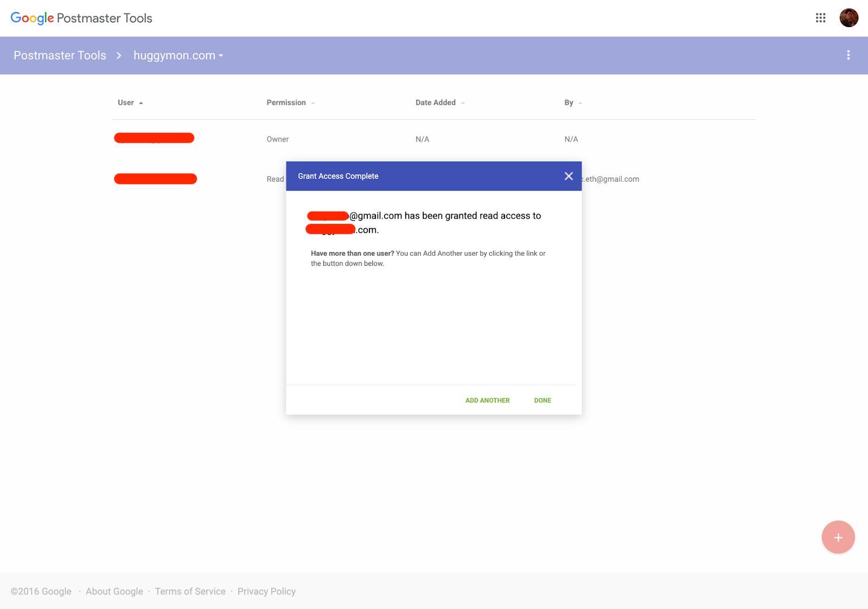Click the Postmaster Tools breadcrumb link

click(60, 55)
